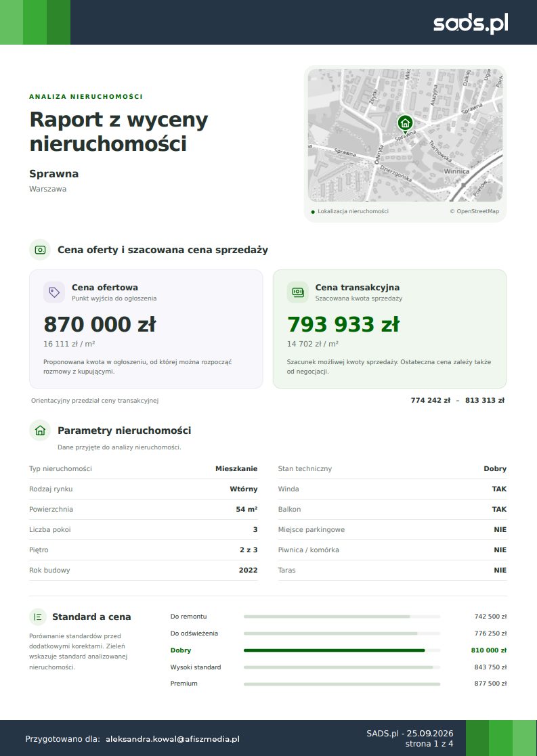This screenshot has height=756, width=537.
Task: Click the sads.pl logo in header
Action: 471,23
